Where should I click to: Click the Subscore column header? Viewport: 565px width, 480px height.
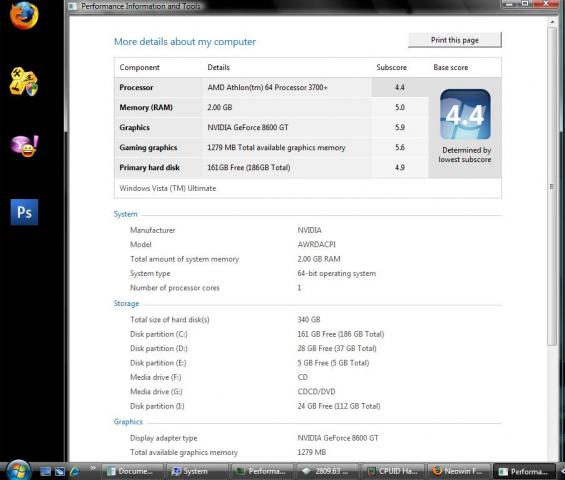tap(391, 67)
